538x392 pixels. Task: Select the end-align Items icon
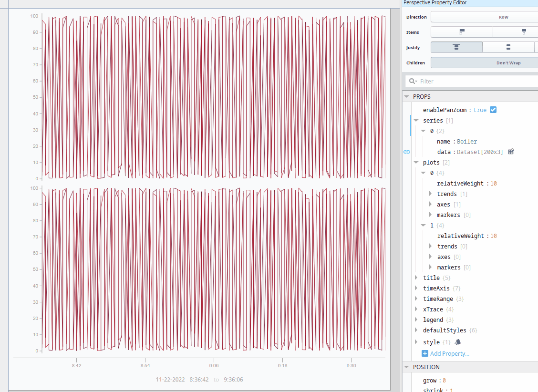click(523, 31)
